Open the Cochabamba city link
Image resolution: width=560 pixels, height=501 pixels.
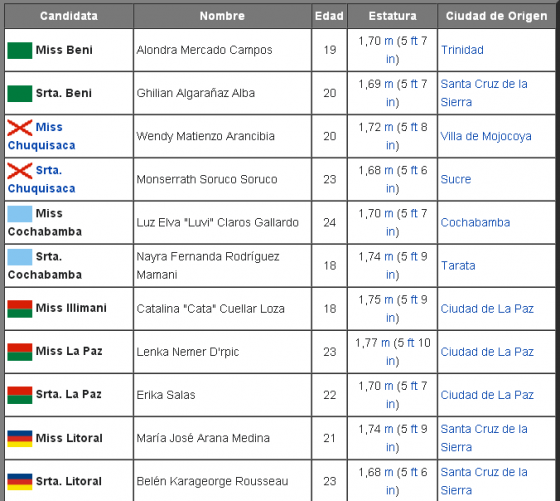pyautogui.click(x=475, y=222)
